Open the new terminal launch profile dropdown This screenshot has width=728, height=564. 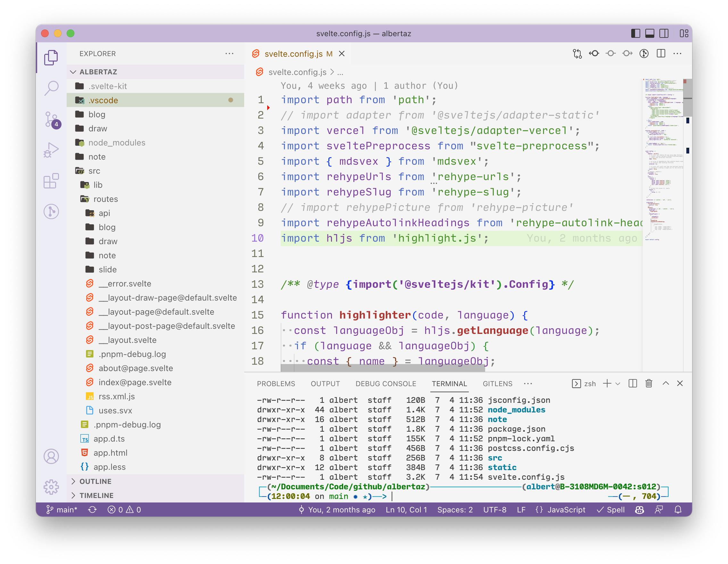(618, 383)
